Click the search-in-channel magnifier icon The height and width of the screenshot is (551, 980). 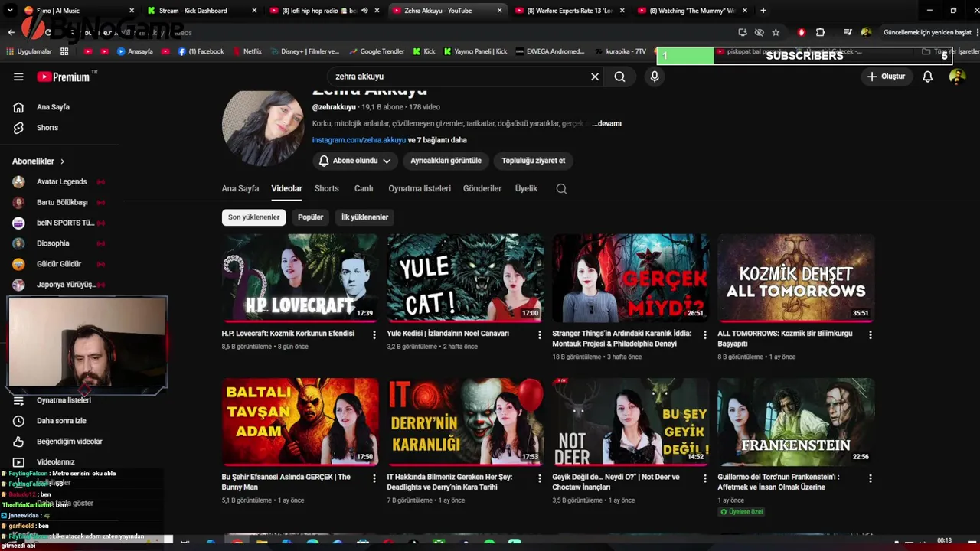(561, 189)
